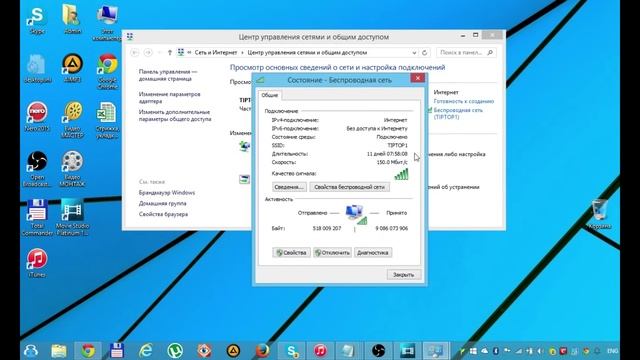640x360 pixels.
Task: Click Chrome icon on the taskbar
Action: 88,351
